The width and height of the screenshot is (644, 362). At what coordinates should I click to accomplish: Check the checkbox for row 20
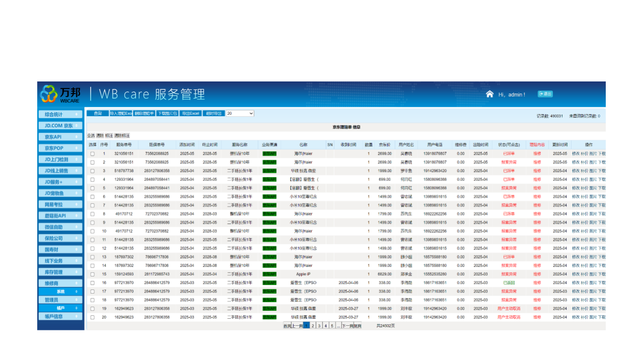(x=92, y=317)
